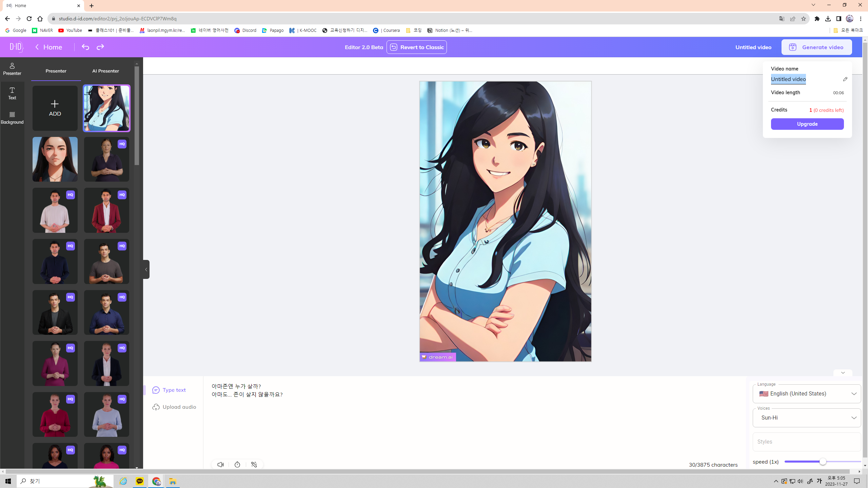The width and height of the screenshot is (868, 488).
Task: Click the Windows taskbar search box
Action: [x=65, y=481]
